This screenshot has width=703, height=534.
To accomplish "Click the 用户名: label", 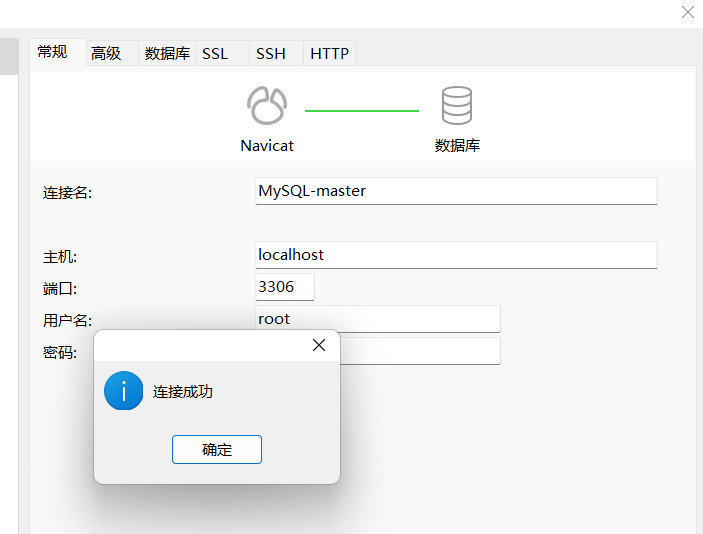I will tap(67, 321).
